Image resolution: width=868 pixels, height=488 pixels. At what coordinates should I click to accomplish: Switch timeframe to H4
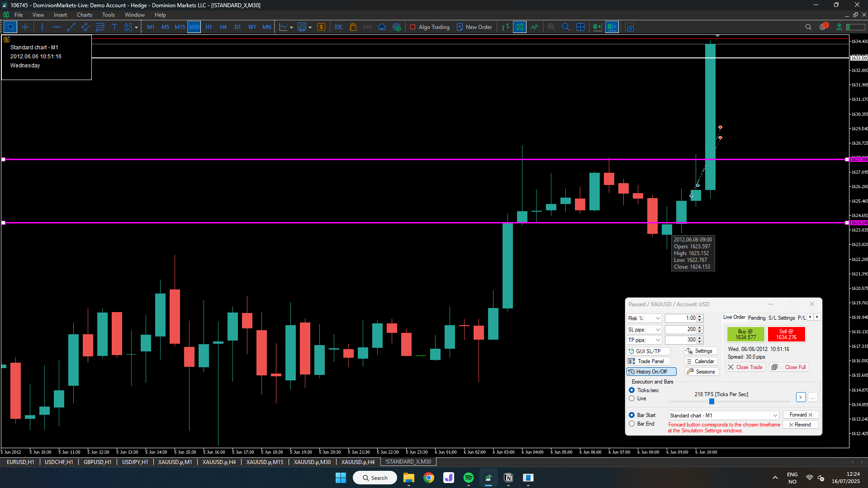(x=223, y=27)
